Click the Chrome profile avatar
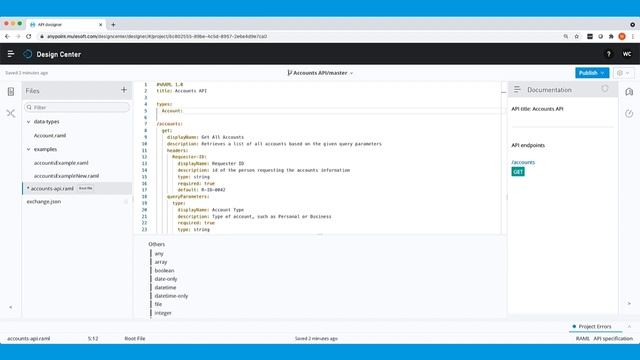This screenshot has height=360, width=640. click(622, 36)
